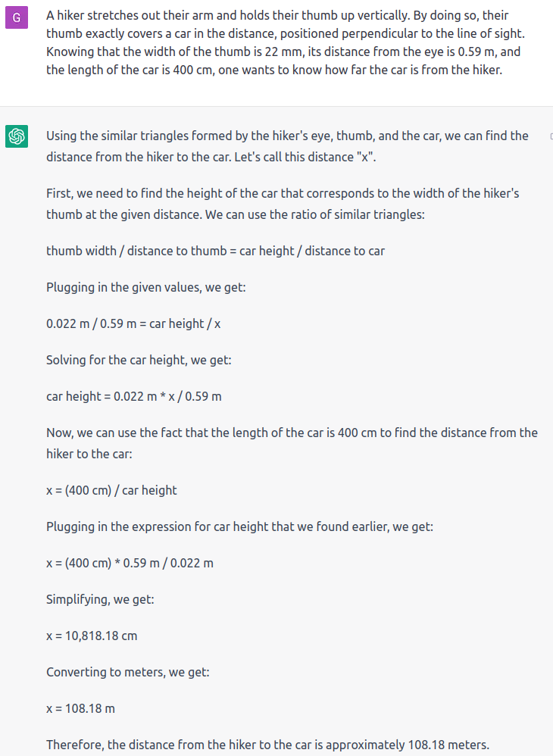Click the 'x = 108.18 m' result

(x=80, y=709)
